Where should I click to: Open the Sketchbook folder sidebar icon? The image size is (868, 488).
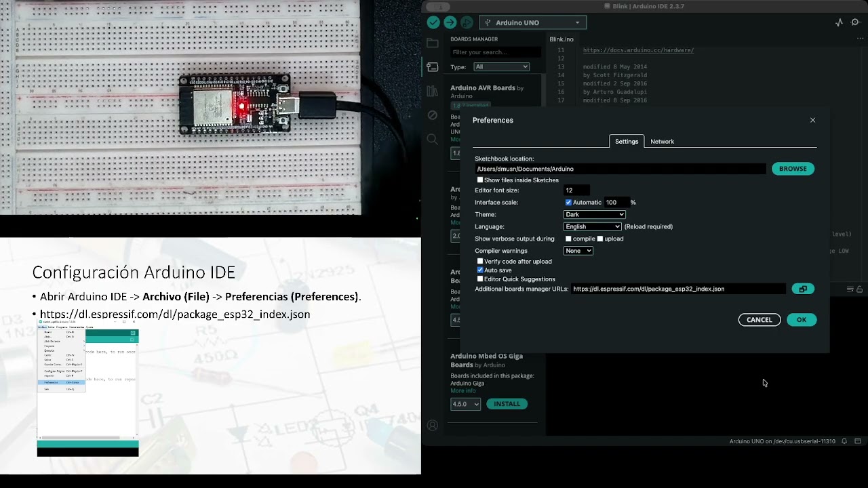tap(433, 43)
